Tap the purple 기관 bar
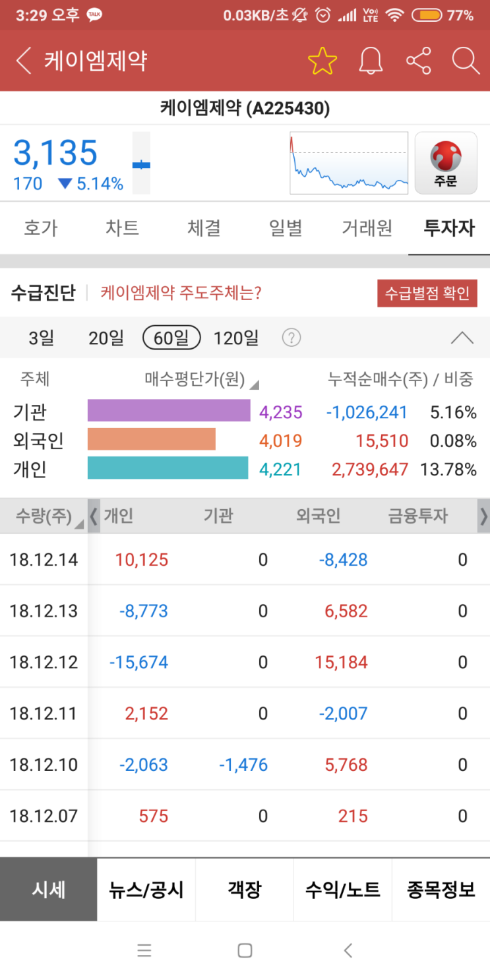This screenshot has height=980, width=490. (169, 410)
